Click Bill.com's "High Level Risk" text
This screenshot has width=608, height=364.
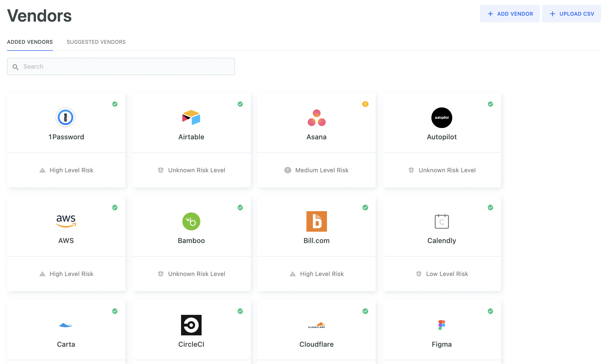point(322,274)
